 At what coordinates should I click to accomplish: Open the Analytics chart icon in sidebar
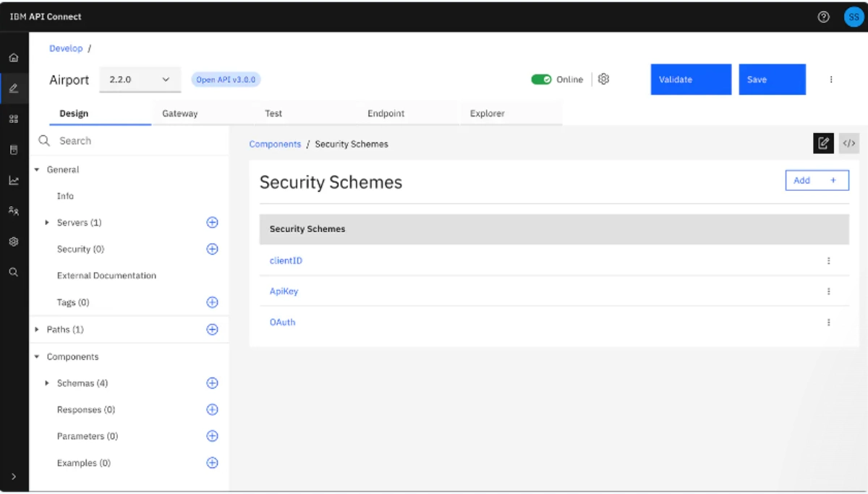tap(13, 180)
